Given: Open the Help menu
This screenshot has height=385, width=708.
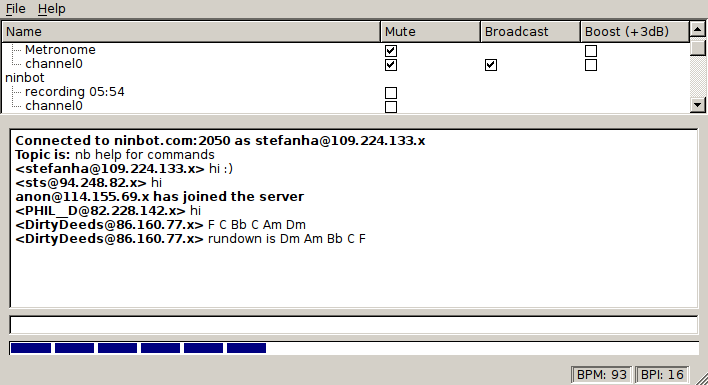Looking at the screenshot, I should (51, 9).
